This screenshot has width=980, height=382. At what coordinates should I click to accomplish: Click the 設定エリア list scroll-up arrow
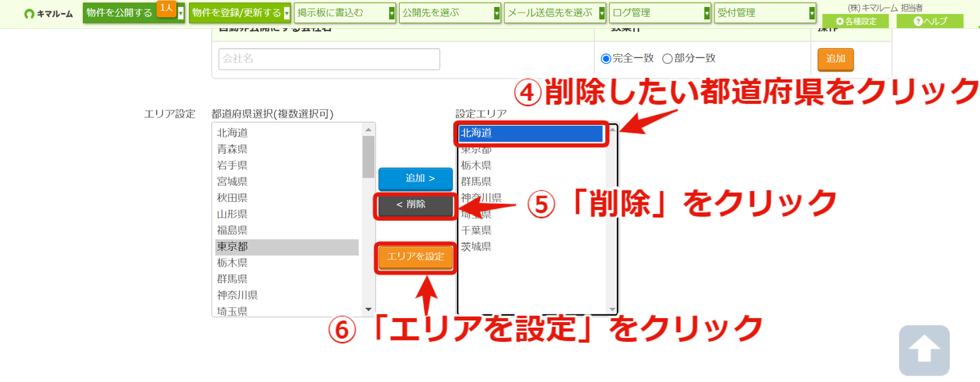(612, 130)
